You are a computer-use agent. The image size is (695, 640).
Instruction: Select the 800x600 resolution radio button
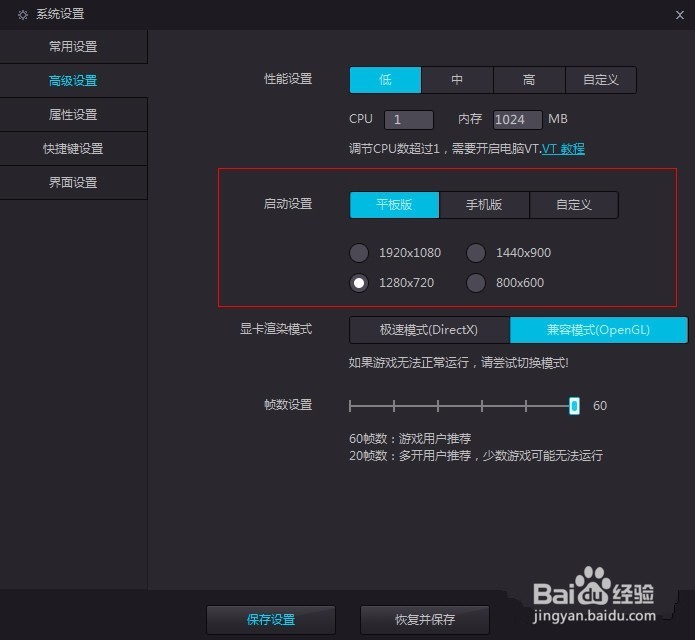(476, 283)
